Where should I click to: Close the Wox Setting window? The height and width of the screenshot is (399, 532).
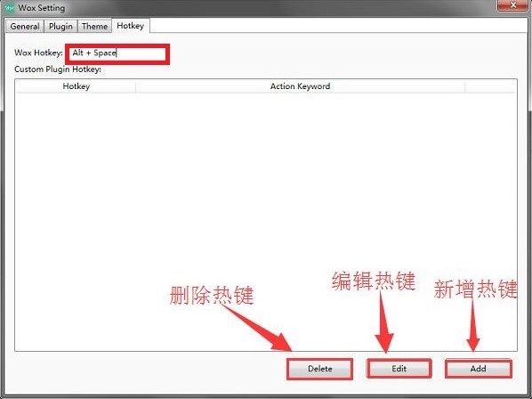coord(513,5)
